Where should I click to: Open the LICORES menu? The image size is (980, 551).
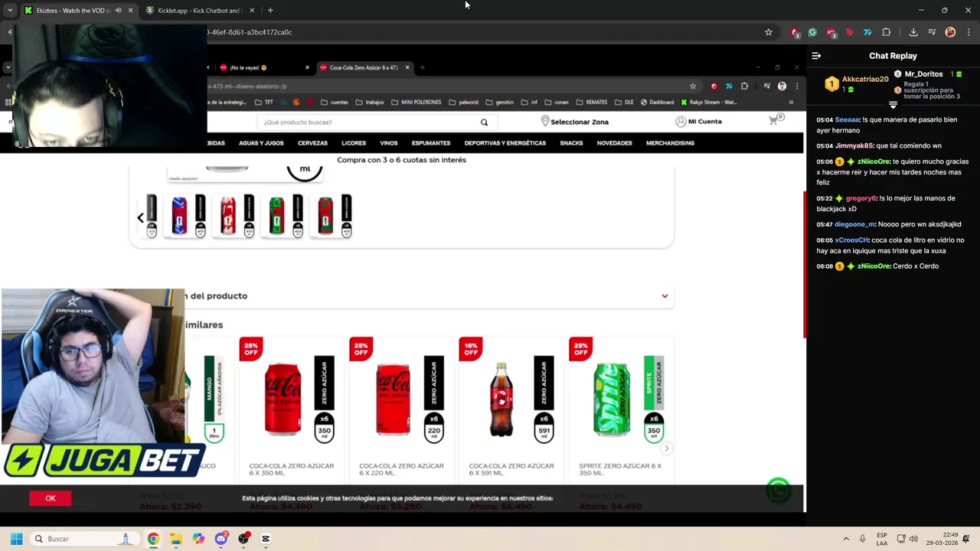tap(354, 143)
